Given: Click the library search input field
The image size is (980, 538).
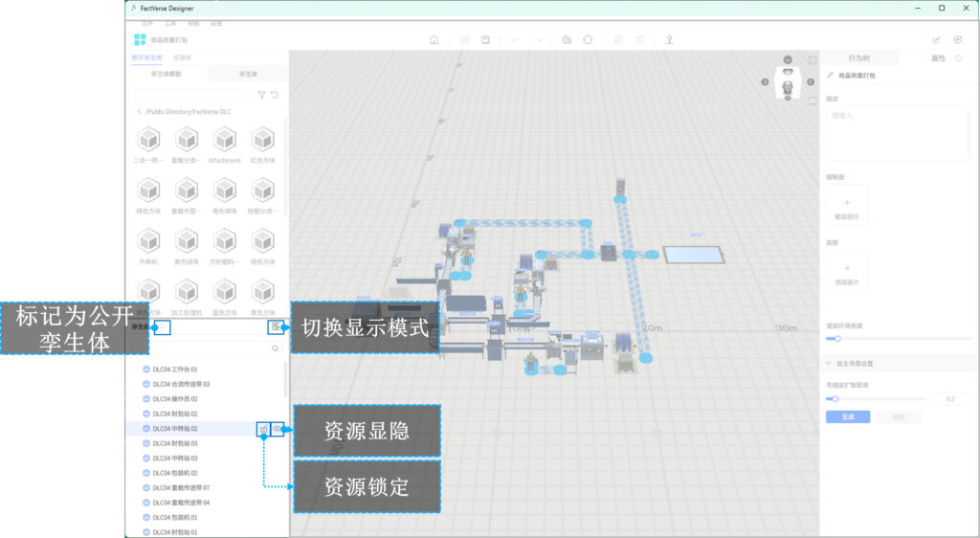Looking at the screenshot, I should tap(193, 95).
